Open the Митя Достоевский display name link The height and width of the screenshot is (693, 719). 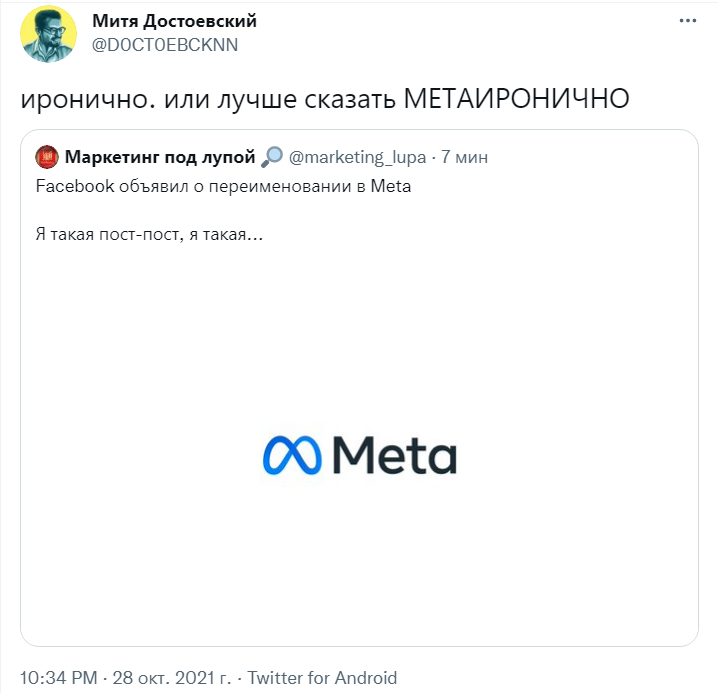coord(174,21)
